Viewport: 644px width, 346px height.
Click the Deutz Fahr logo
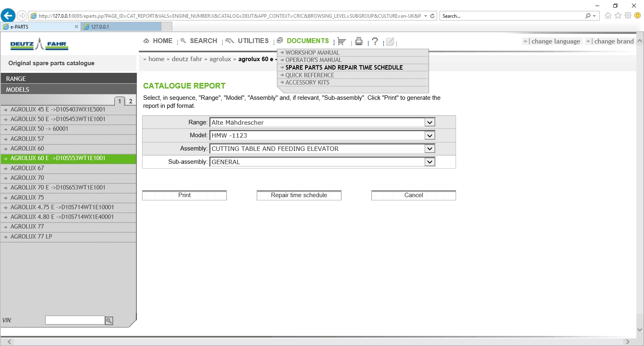click(x=39, y=44)
